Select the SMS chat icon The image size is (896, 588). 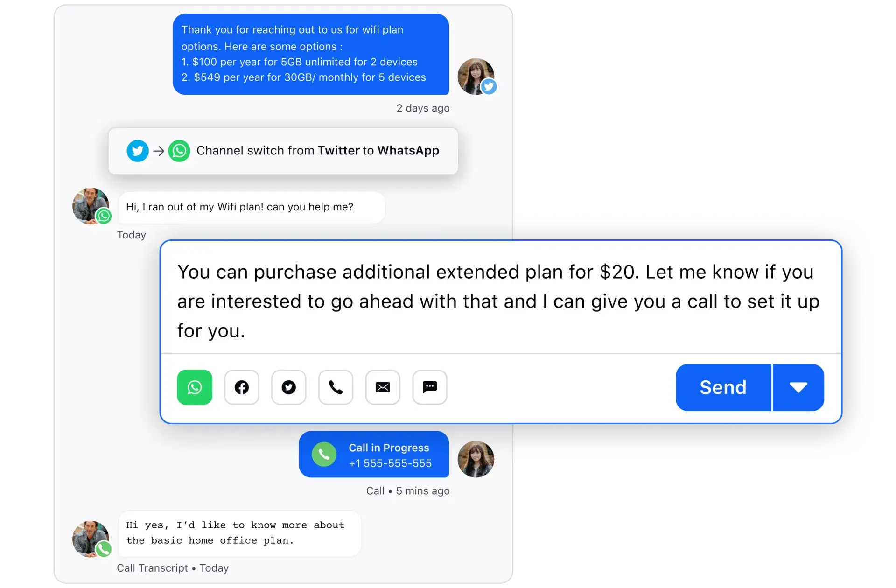pos(430,386)
